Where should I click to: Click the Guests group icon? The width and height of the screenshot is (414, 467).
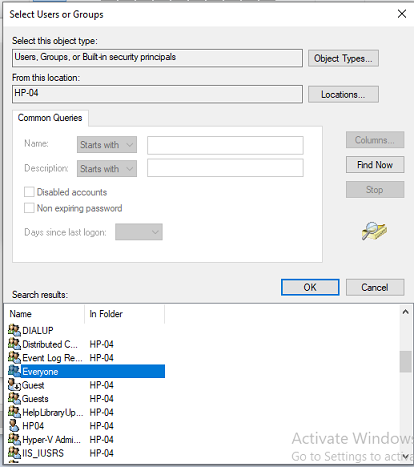14,398
